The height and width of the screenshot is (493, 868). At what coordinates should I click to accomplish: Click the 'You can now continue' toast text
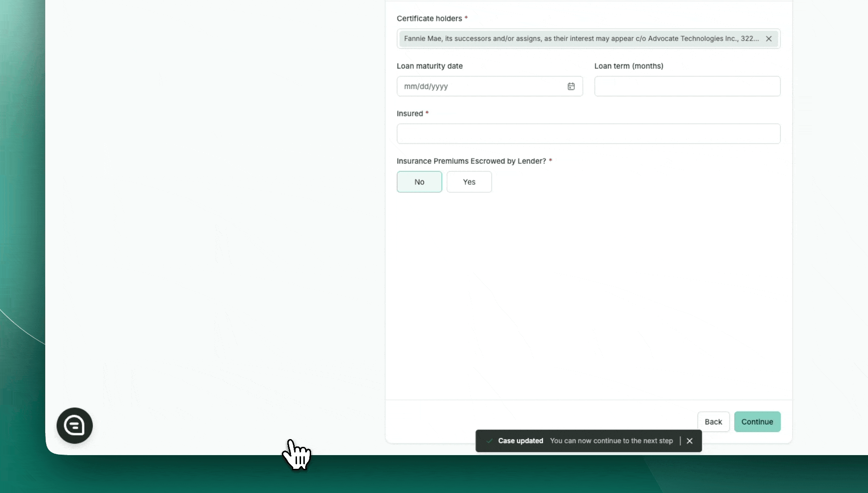point(611,441)
